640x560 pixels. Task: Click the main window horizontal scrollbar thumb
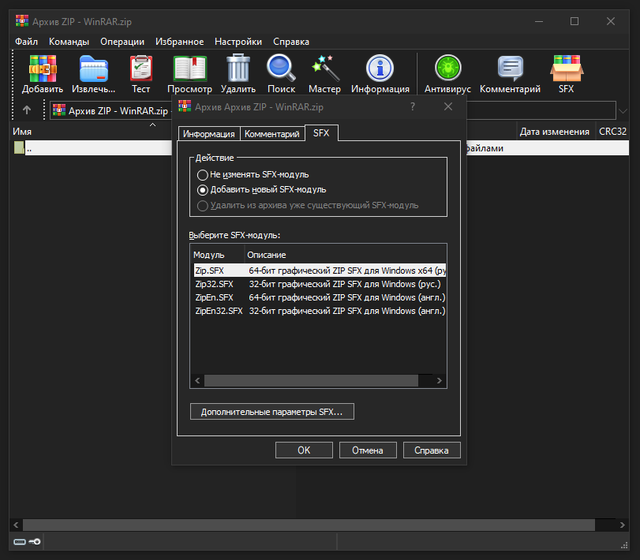(309, 525)
